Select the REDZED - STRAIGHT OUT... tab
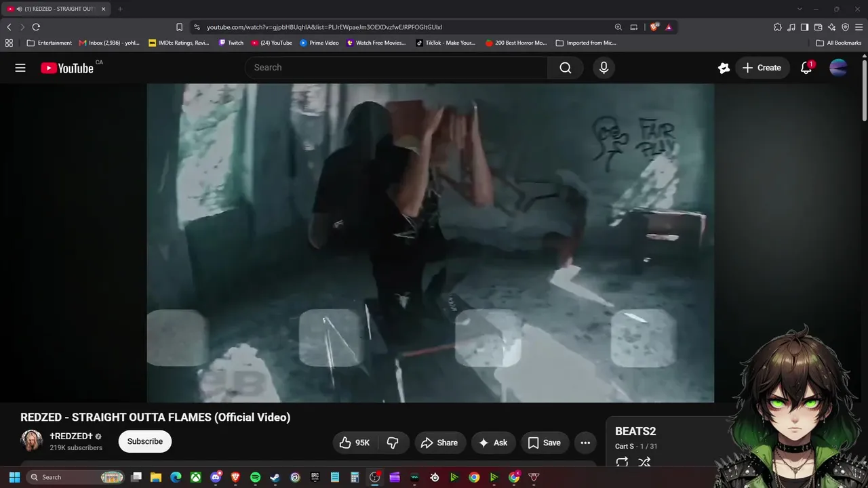This screenshot has width=868, height=488. tap(56, 9)
